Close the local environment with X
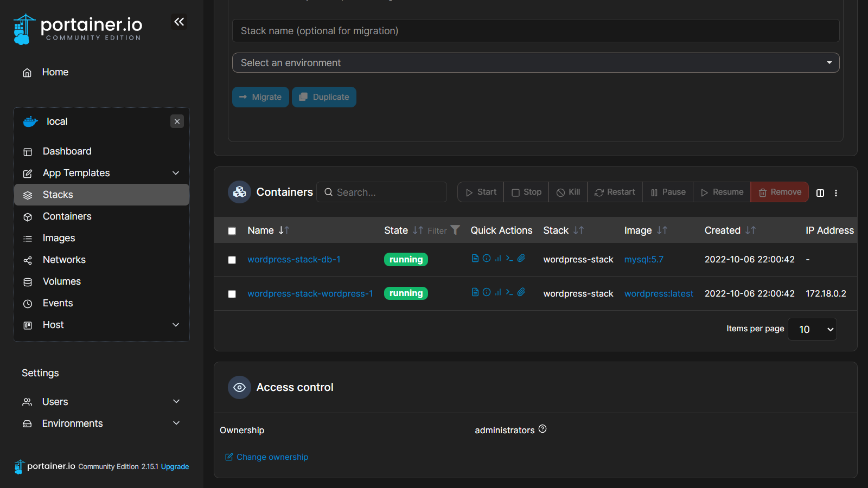Screen dimensions: 868x488 click(177, 121)
